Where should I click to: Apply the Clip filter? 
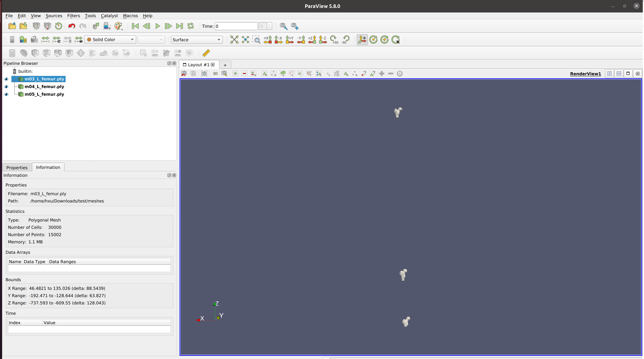[35, 53]
